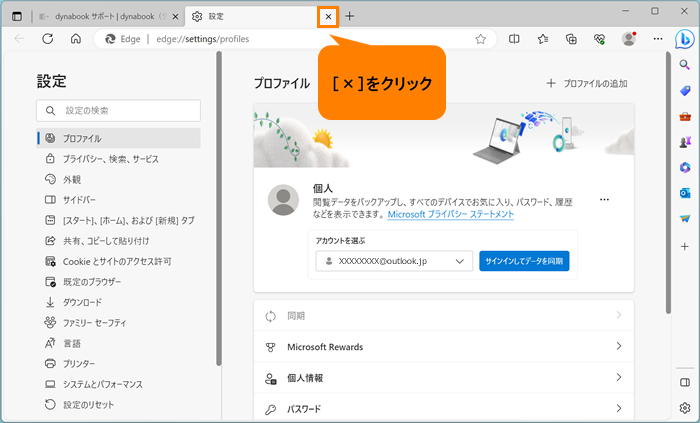Open the sidebar Shopping tag icon
700x423 pixels.
(685, 91)
